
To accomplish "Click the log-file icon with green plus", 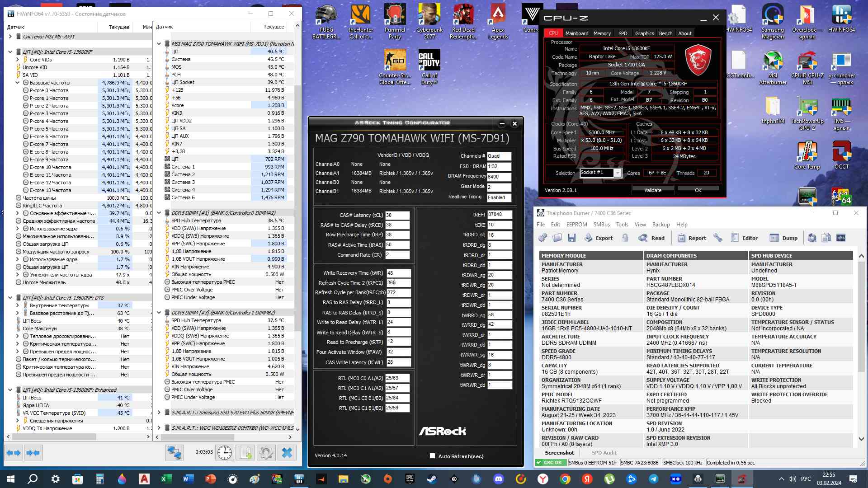I will [x=245, y=452].
